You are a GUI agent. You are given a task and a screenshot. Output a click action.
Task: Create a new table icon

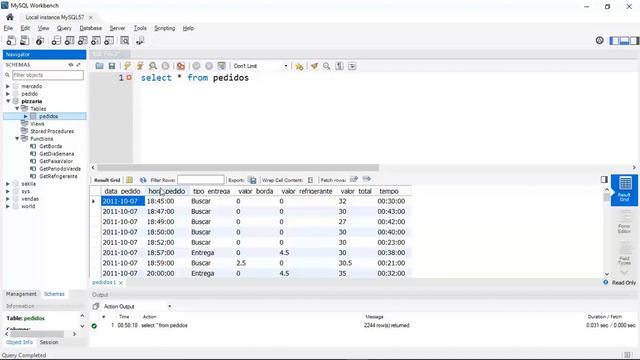coord(69,40)
